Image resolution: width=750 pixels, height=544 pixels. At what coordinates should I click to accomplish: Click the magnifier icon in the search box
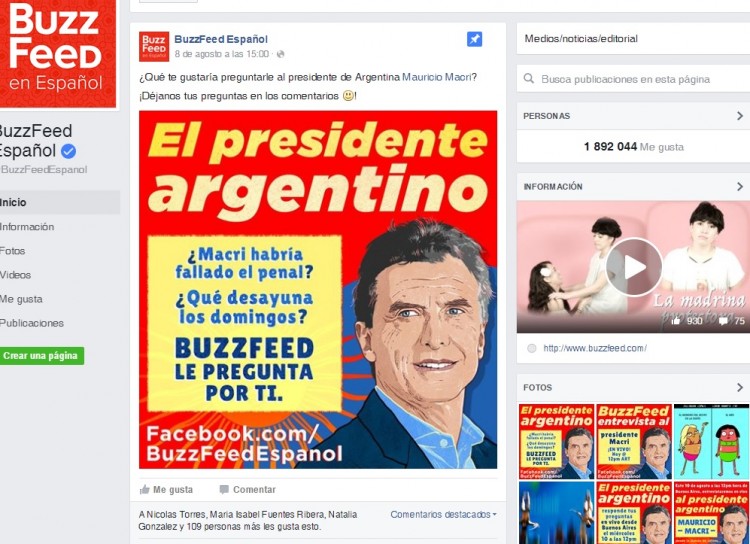pyautogui.click(x=529, y=78)
